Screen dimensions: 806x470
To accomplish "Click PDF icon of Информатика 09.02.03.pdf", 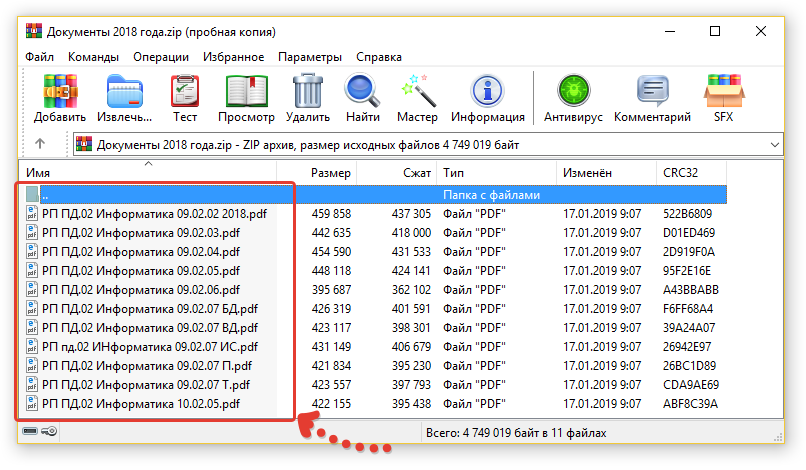I will pyautogui.click(x=32, y=232).
